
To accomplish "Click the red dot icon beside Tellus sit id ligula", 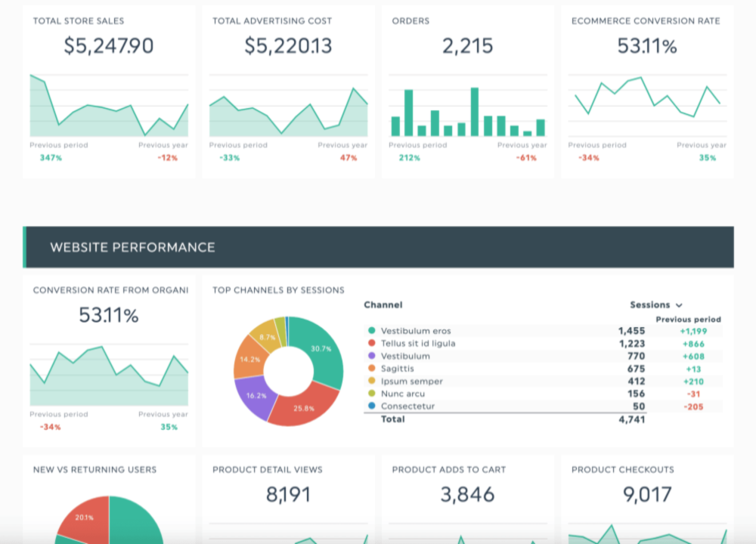I will (x=370, y=343).
